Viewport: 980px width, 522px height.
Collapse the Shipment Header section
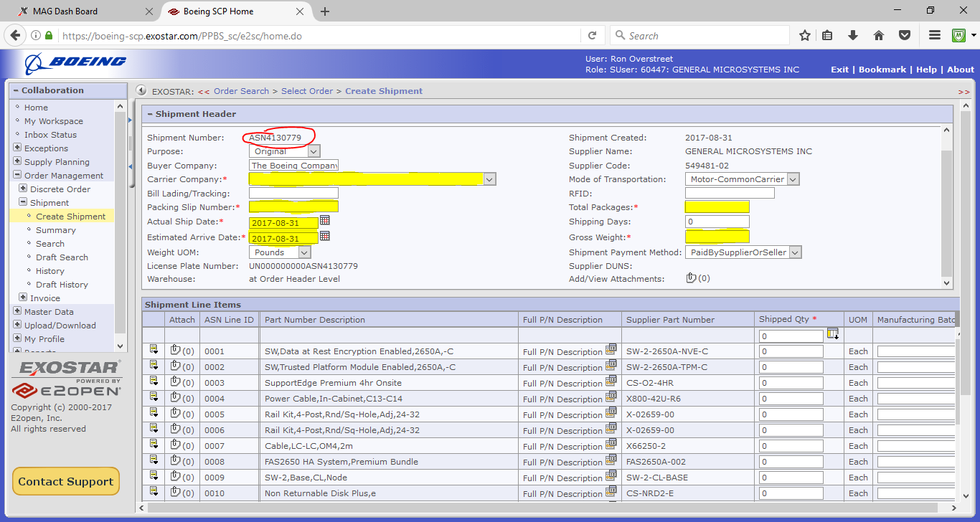click(x=149, y=114)
